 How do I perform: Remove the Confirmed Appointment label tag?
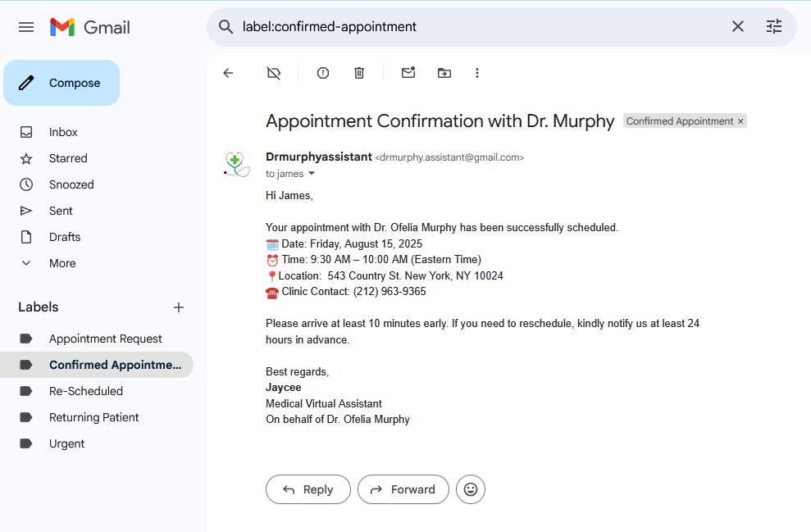pos(740,121)
